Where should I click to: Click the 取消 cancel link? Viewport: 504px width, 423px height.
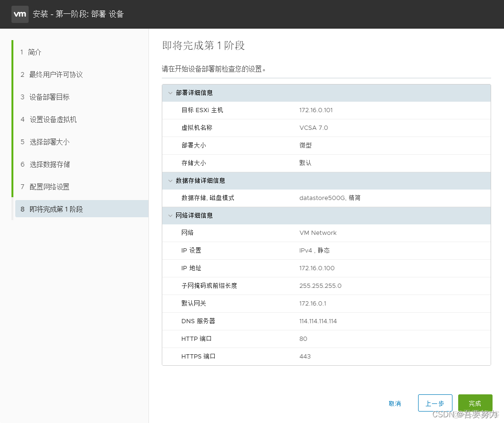click(395, 403)
